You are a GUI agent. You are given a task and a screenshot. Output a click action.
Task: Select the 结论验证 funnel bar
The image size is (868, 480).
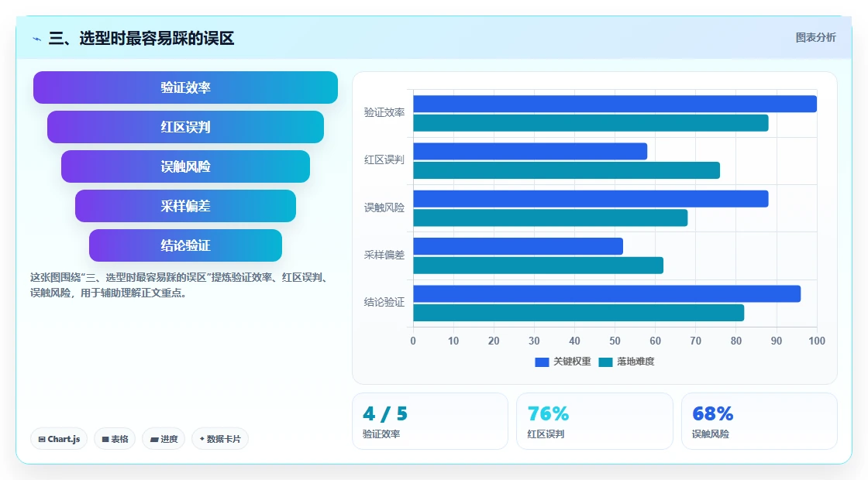(185, 245)
